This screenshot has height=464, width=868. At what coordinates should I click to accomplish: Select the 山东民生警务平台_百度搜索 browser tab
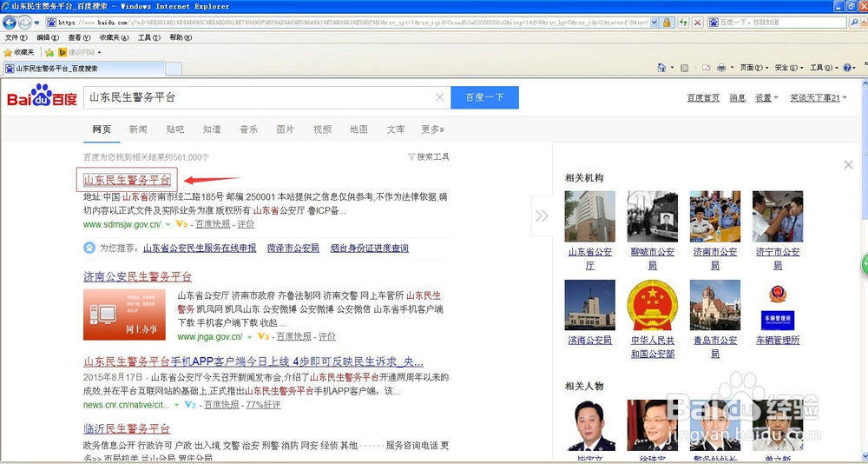(x=83, y=69)
